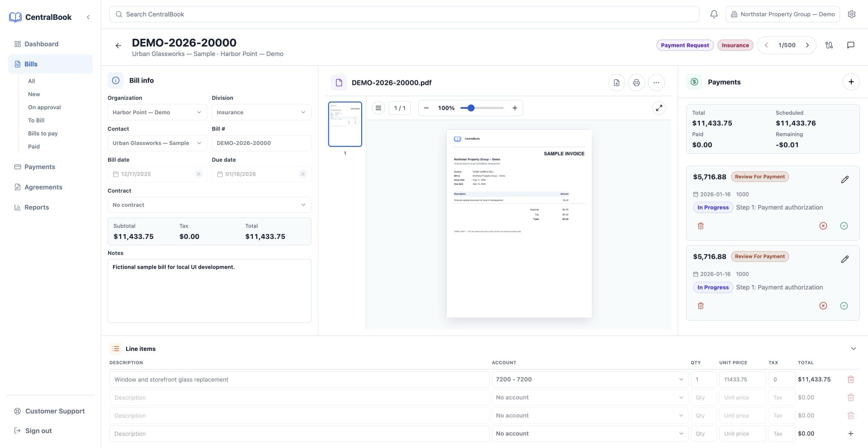Image resolution: width=868 pixels, height=448 pixels.
Task: Open the comments chat icon
Action: [x=851, y=45]
